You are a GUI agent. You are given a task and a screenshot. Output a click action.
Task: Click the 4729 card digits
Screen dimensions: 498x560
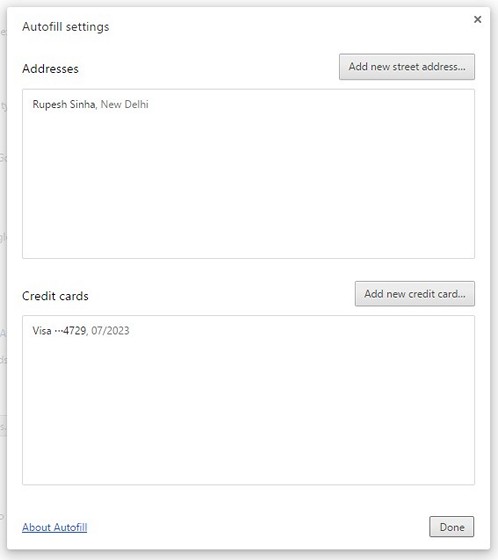coord(74,330)
